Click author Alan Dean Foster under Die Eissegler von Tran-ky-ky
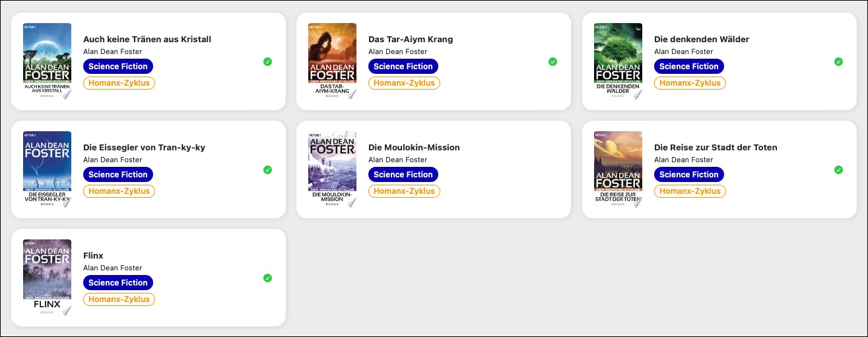This screenshot has width=868, height=337. 112,160
